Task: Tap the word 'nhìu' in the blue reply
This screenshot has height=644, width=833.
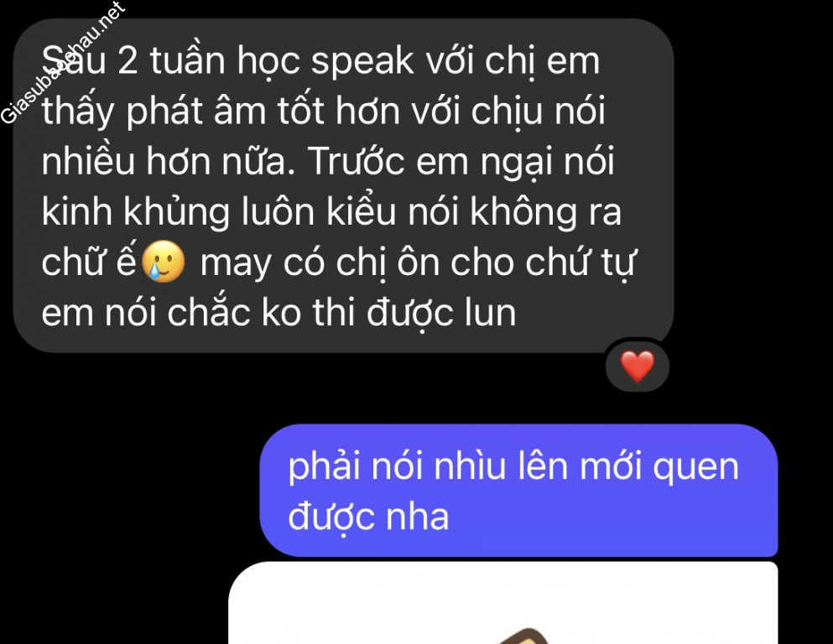Action: 470,465
